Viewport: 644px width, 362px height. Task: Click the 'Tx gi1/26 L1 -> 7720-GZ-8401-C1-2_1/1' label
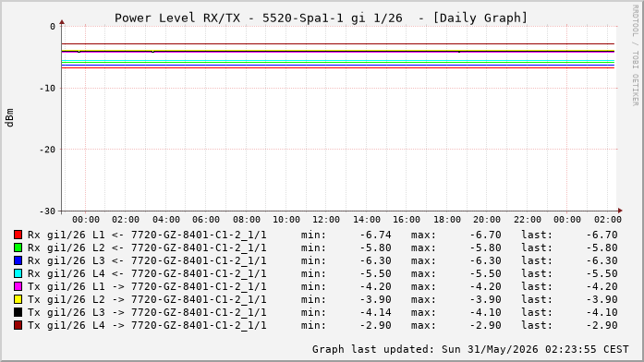(147, 287)
